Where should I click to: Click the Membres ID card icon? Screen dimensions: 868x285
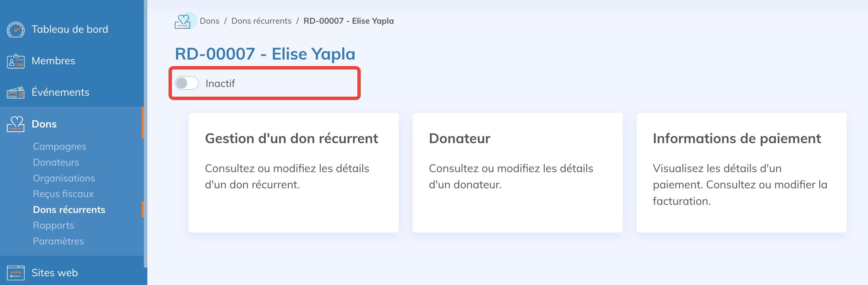(x=16, y=61)
